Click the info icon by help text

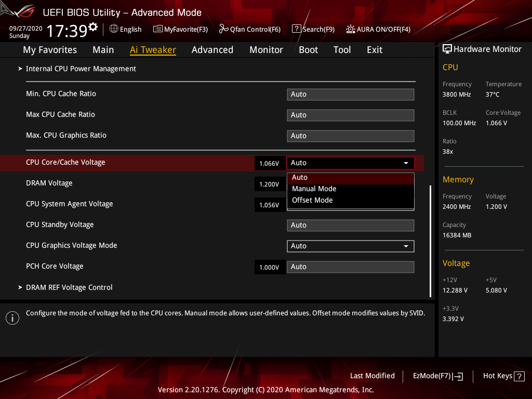point(12,318)
